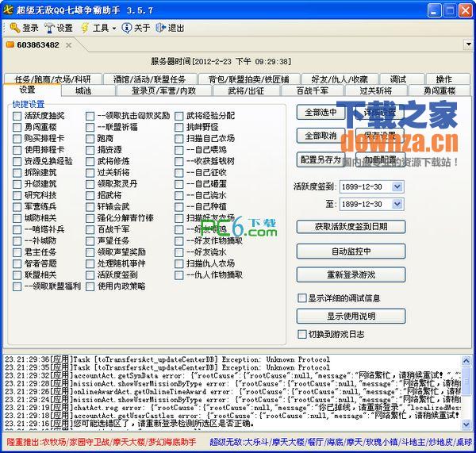Click the orange icon on tab 603863482
The width and height of the screenshot is (476, 453).
pyautogui.click(x=10, y=45)
